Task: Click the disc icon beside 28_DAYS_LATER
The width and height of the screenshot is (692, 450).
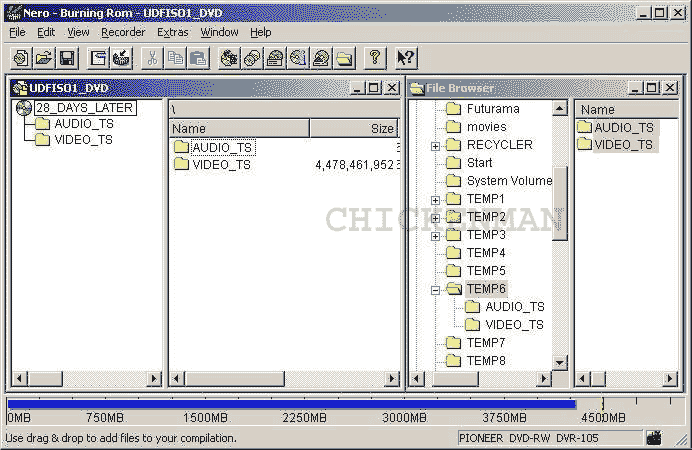Action: coord(24,108)
